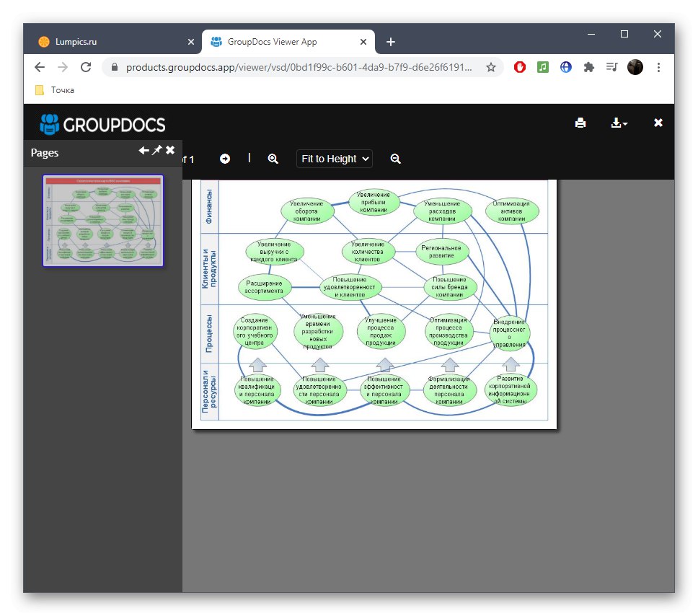Open the download options dropdown

[619, 123]
